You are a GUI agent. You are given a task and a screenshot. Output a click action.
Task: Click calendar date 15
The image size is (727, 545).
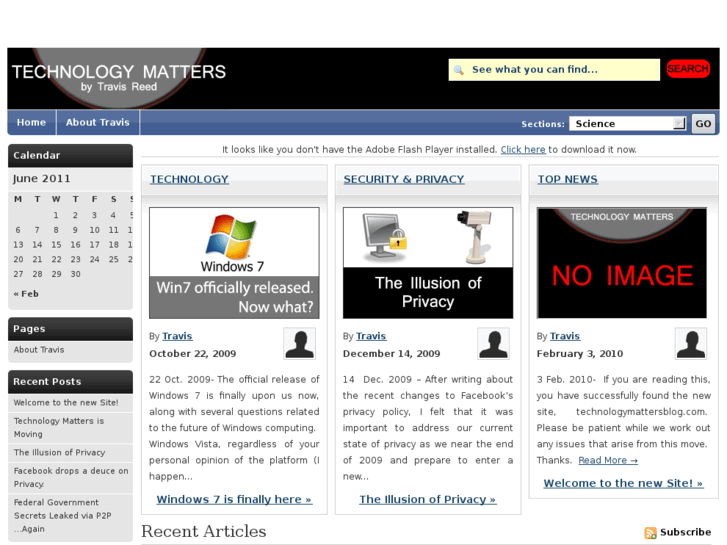click(56, 244)
